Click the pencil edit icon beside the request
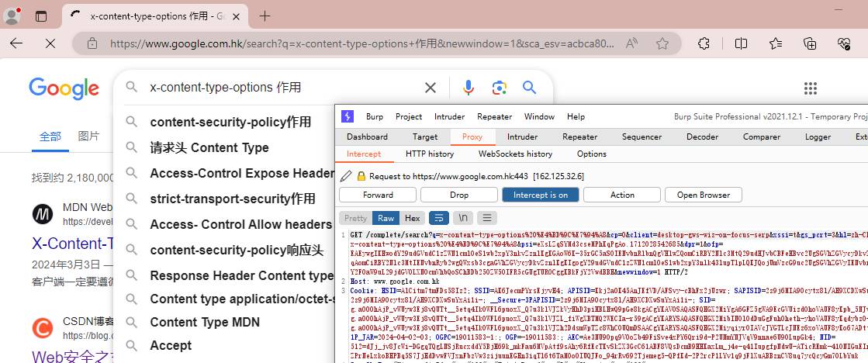Screen dimensions: 868x363 click(346, 176)
